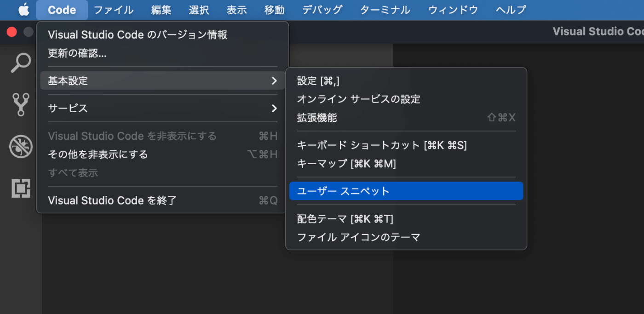Open the デバッグ menu
Screen dimensions: 644x314
pyautogui.click(x=322, y=10)
